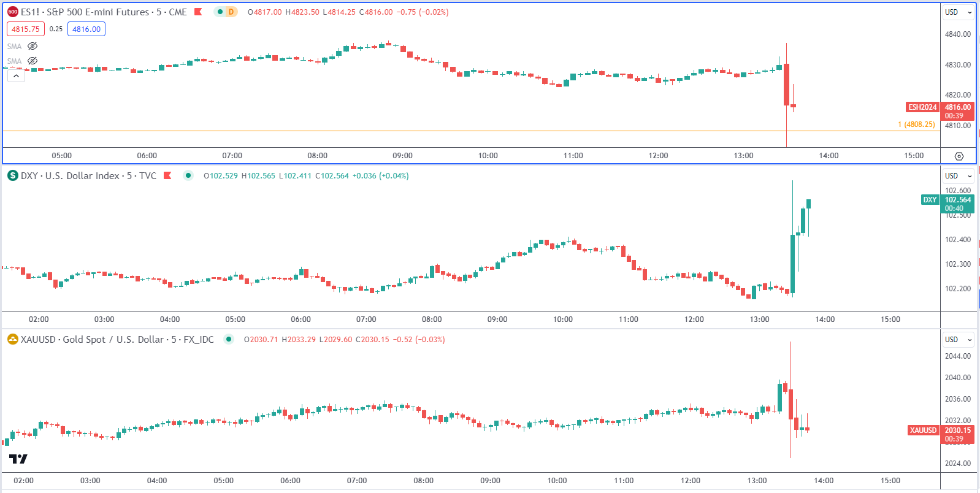Click the gold -0.52 (-0.03%) change value
Viewport: 980px width, 493px height.
coord(419,339)
